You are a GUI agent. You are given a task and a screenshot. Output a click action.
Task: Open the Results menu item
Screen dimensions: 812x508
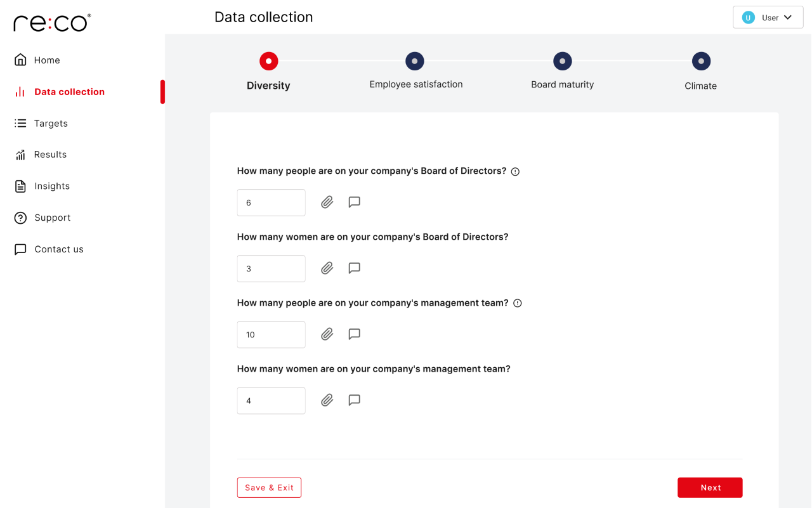coord(50,155)
